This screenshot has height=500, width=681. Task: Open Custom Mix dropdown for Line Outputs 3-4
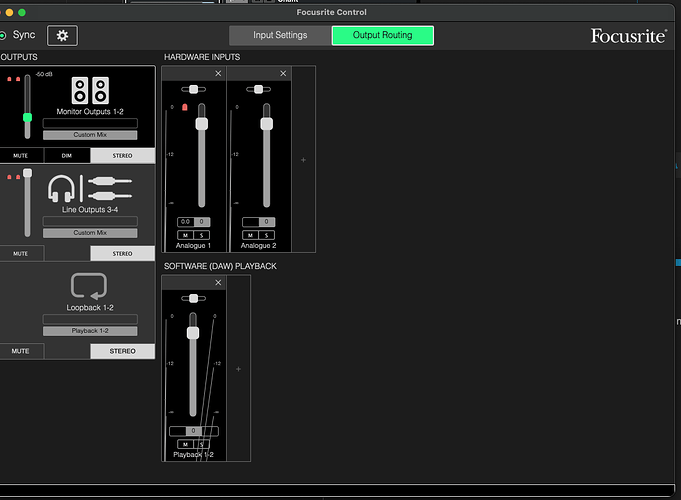tap(90, 233)
